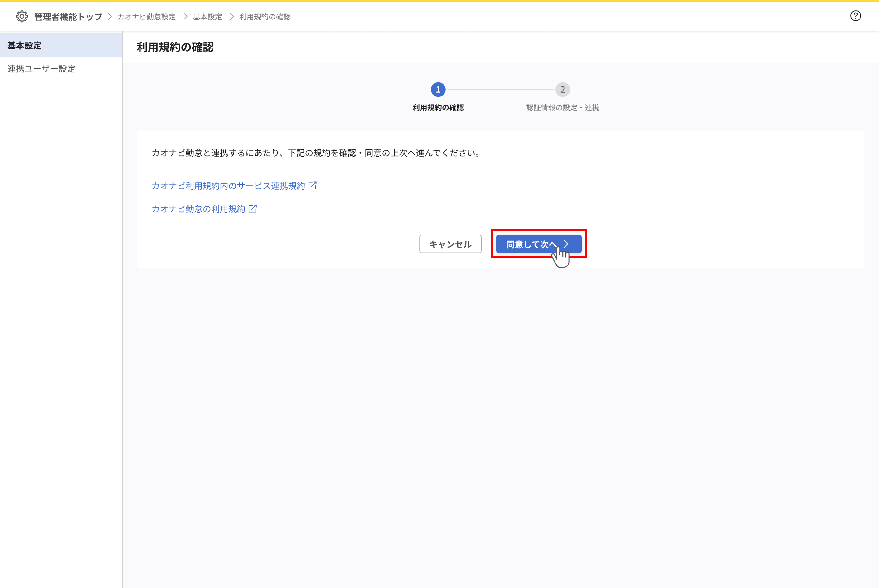Click external link icon beside サービス連携規約

pyautogui.click(x=313, y=185)
